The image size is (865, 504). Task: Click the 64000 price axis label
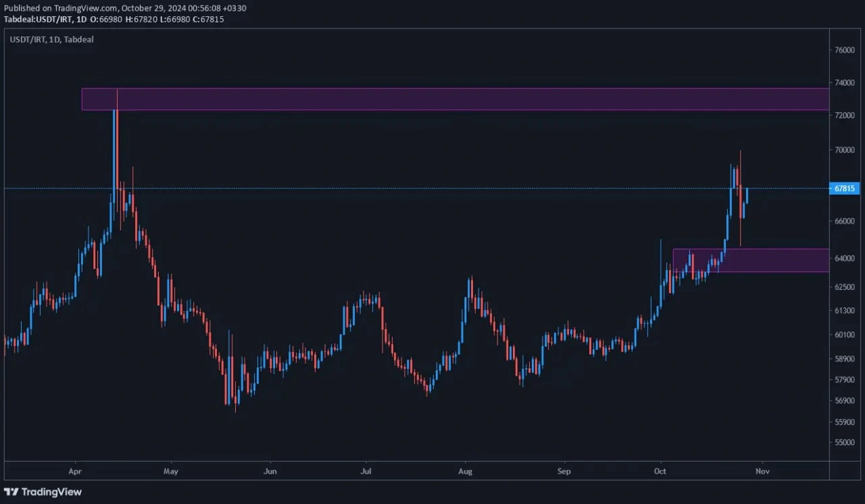tap(845, 258)
